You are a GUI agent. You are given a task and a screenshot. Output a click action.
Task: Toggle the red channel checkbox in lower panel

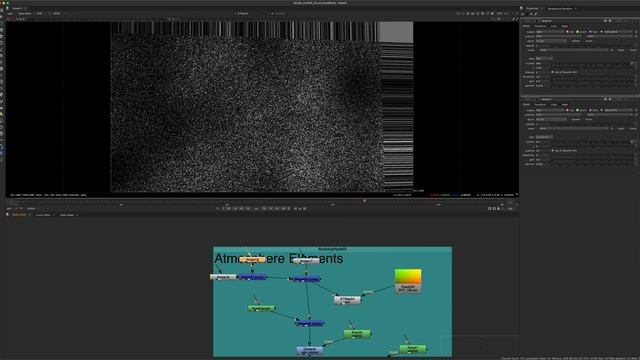(x=567, y=110)
